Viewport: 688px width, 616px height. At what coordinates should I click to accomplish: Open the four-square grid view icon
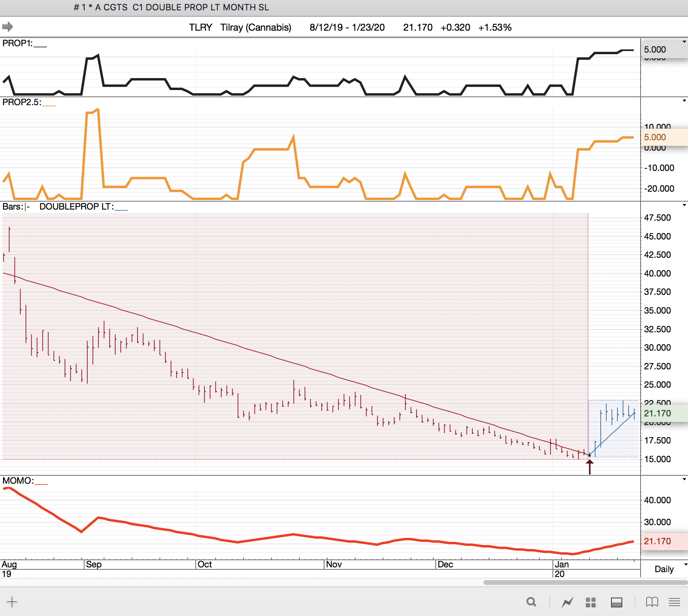click(x=590, y=602)
